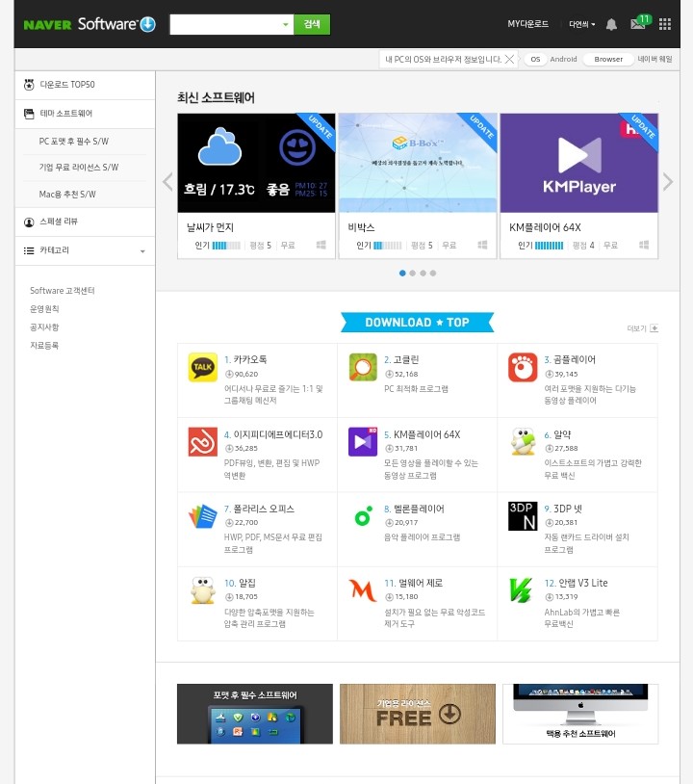
Task: Select the second carousel page dot
Action: [413, 273]
